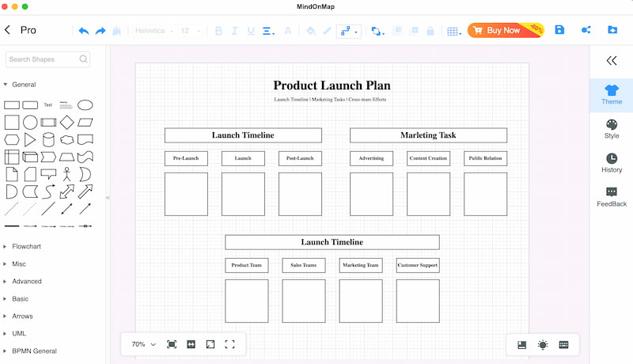Undo the last action
The image size is (633, 364).
tap(84, 31)
